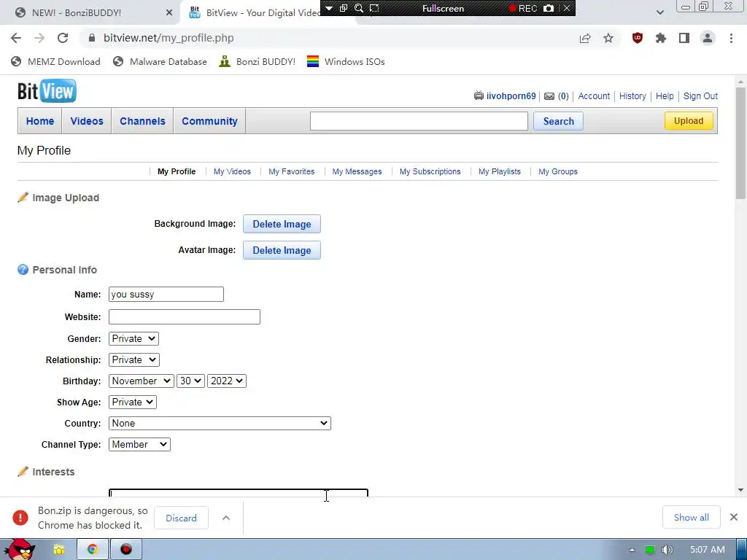The height and width of the screenshot is (560, 747).
Task: Show hidden tray icons arrow
Action: (632, 550)
